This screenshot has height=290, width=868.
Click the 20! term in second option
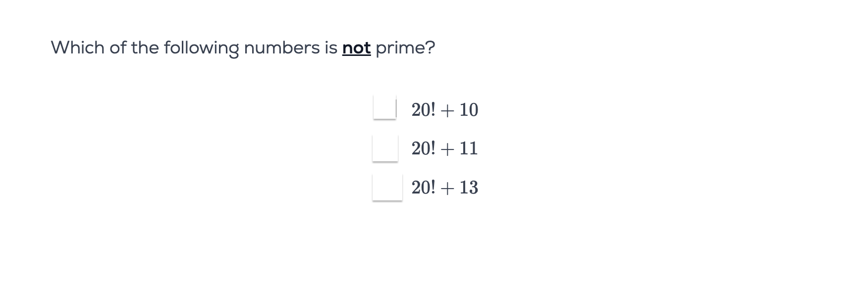click(424, 148)
